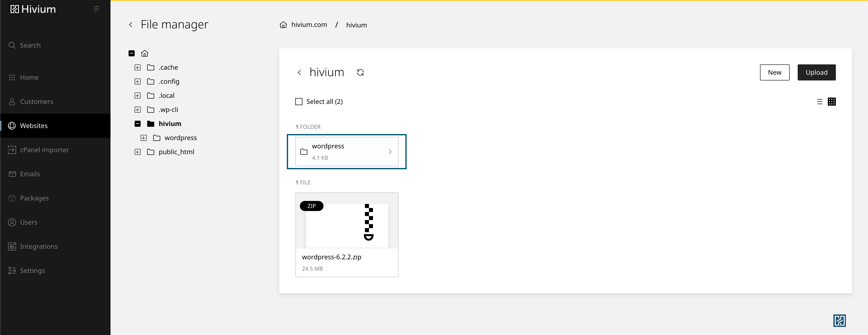Expand the .local folder in tree
The image size is (868, 335).
pyautogui.click(x=137, y=96)
